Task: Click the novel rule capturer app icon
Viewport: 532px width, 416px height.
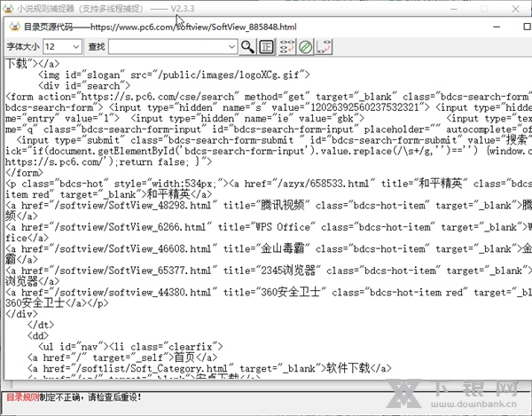Action: pyautogui.click(x=8, y=8)
